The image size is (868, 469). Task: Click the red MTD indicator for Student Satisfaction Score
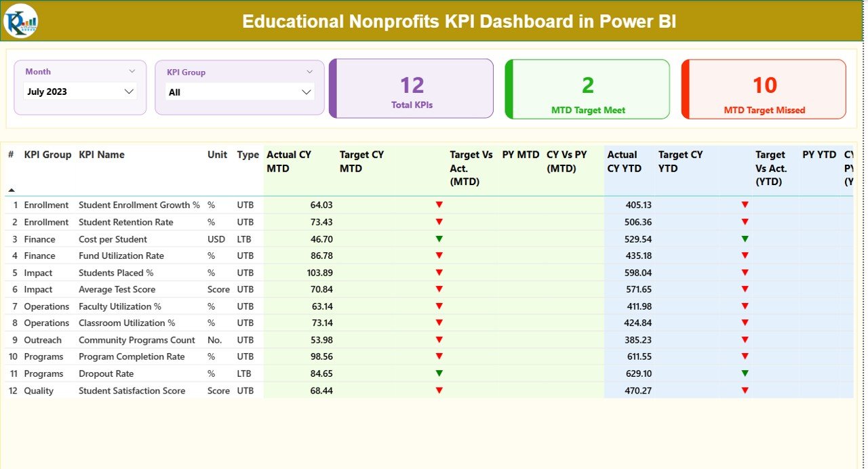[439, 390]
